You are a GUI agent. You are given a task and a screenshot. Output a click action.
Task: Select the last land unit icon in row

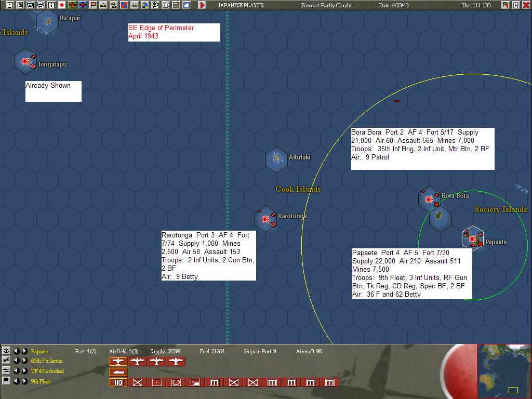point(330,382)
